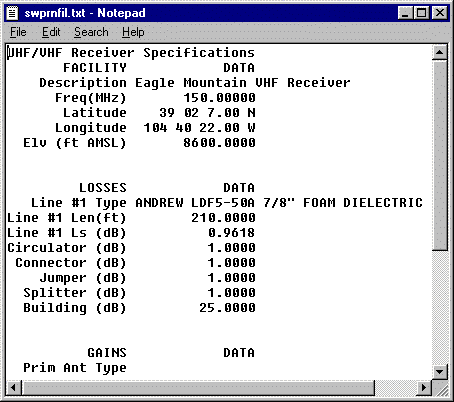Maximize the Notepad window
This screenshot has width=454, height=402.
click(x=421, y=13)
